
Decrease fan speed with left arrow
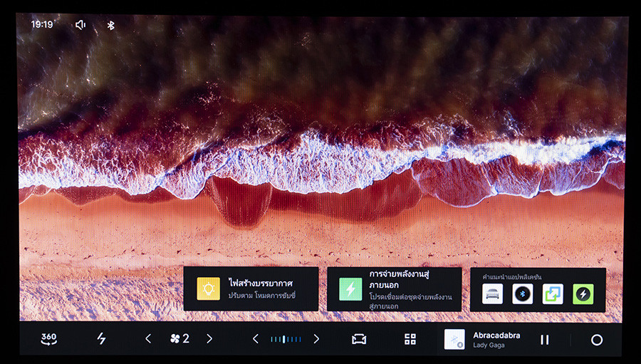tap(148, 339)
